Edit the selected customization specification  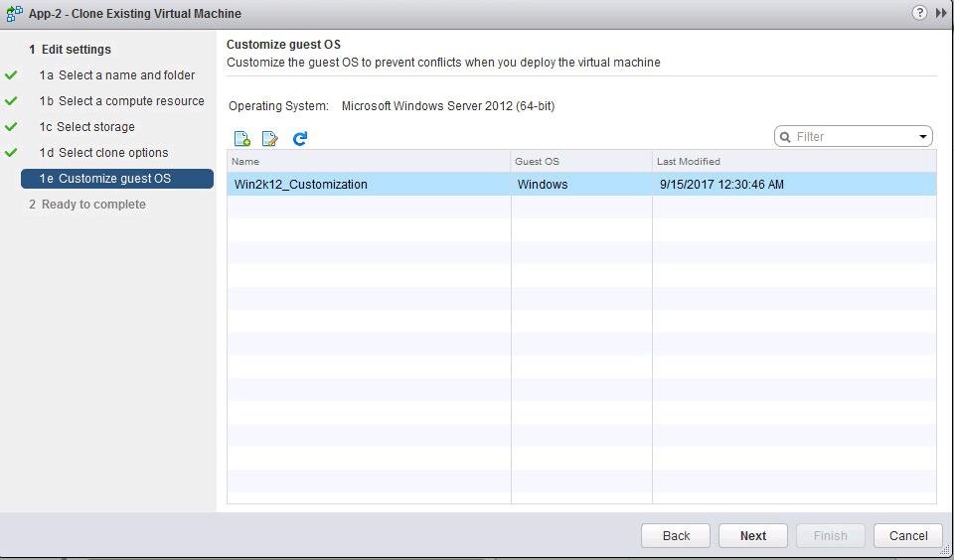[x=269, y=139]
